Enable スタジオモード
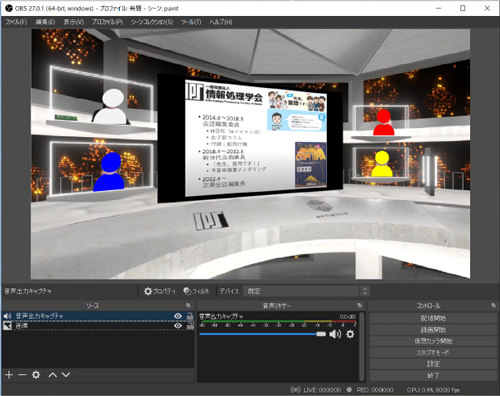 [433, 352]
